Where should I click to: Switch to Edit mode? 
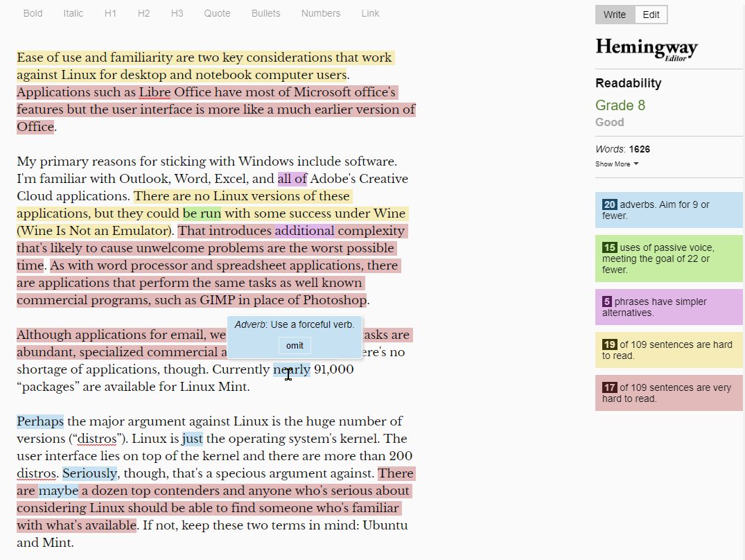point(651,15)
